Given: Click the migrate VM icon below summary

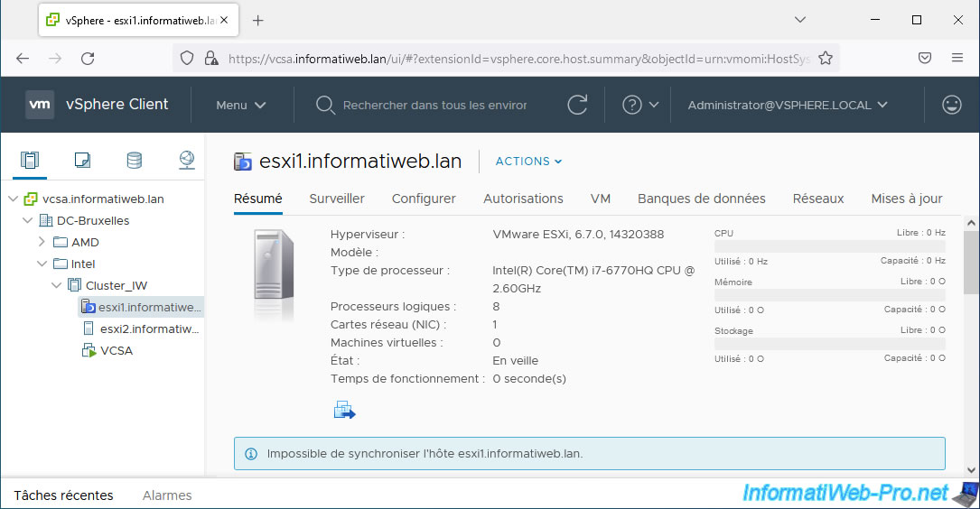Looking at the screenshot, I should pos(344,410).
